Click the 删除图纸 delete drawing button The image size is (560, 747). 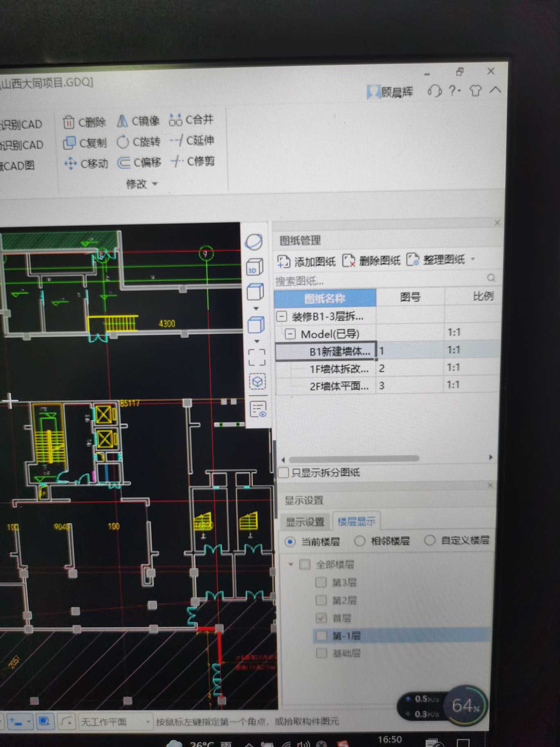click(x=371, y=260)
